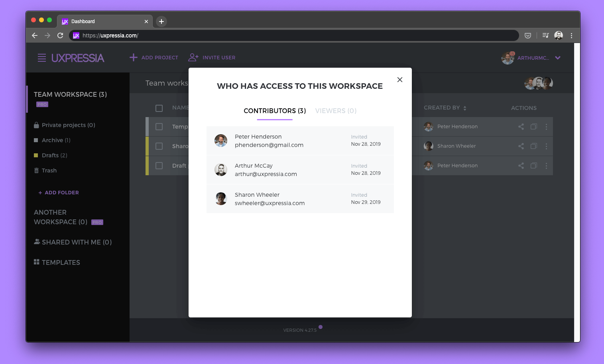Click the browser back arrow

[35, 35]
